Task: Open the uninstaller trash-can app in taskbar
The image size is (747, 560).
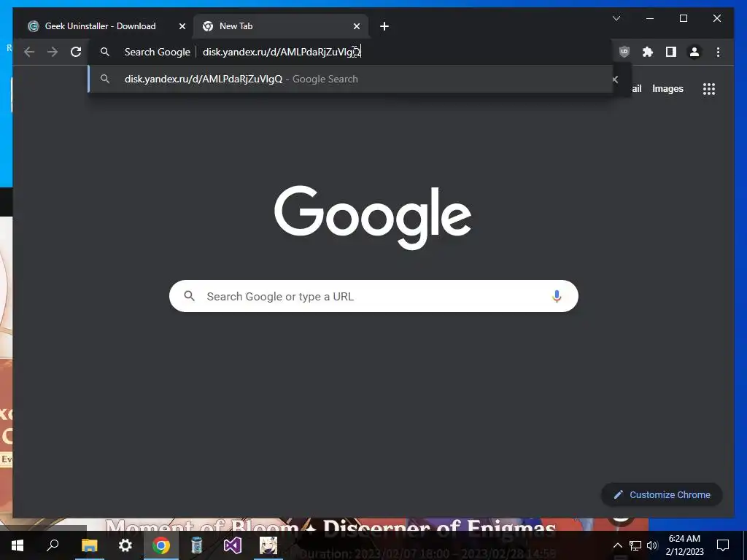Action: 197,545
